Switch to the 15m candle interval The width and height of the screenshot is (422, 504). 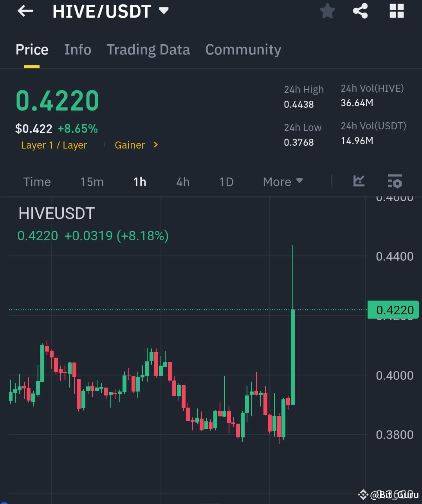92,181
